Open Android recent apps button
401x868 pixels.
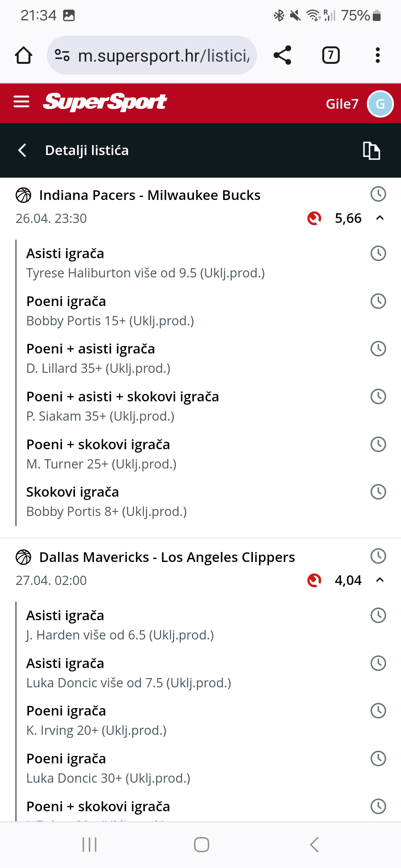coord(89,845)
